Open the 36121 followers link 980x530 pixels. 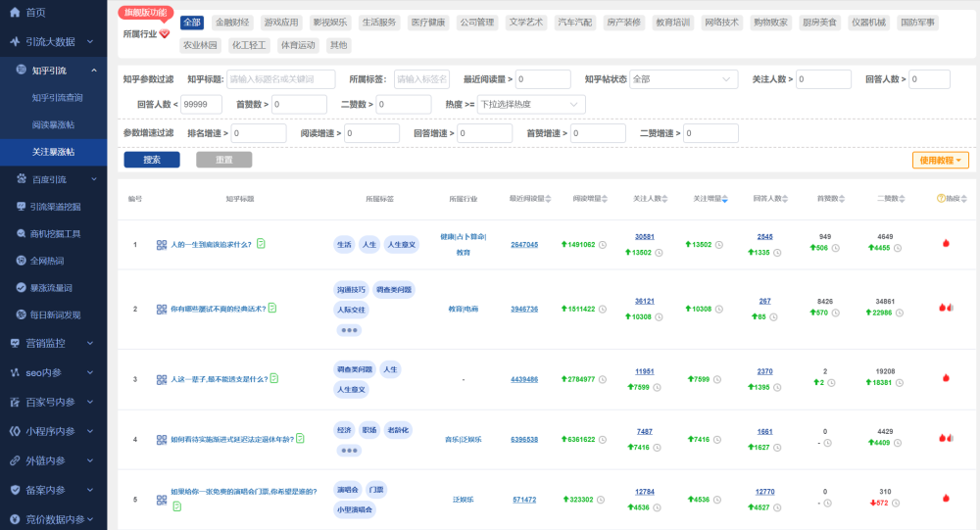click(x=645, y=302)
